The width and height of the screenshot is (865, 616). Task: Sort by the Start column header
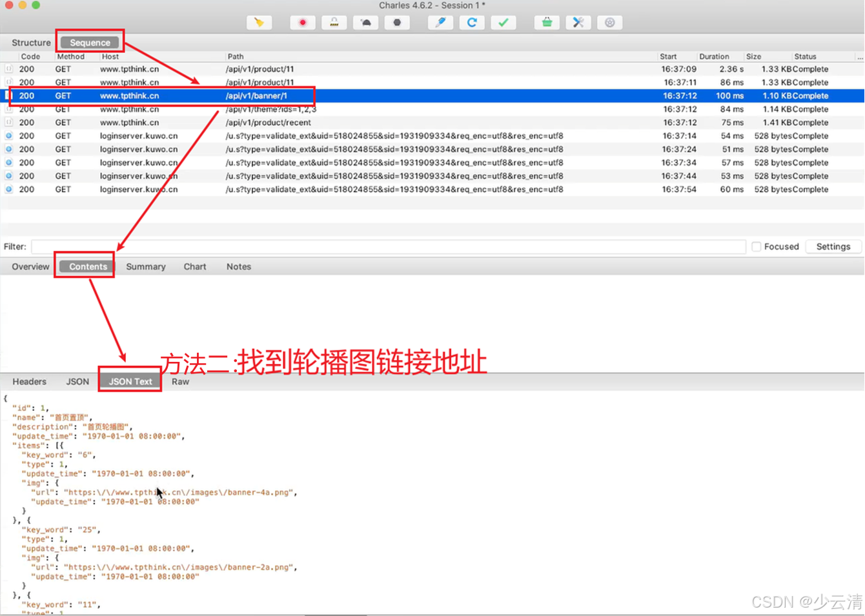tap(668, 57)
